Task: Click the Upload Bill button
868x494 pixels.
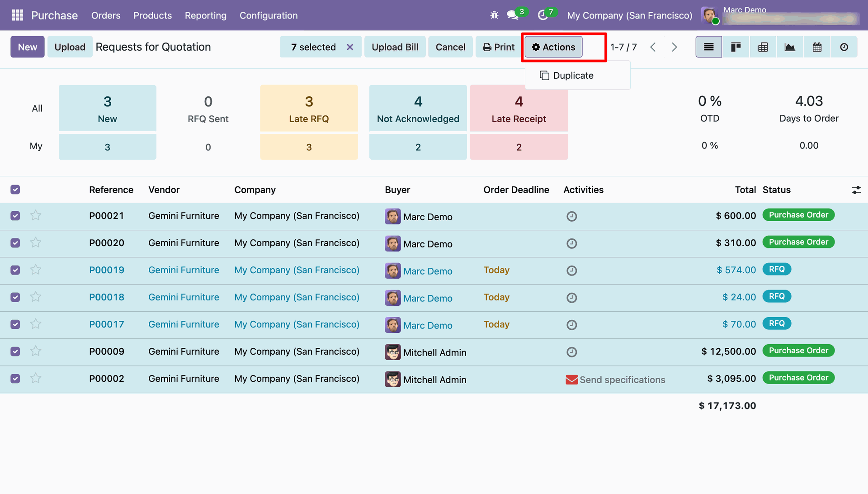Action: [x=395, y=47]
